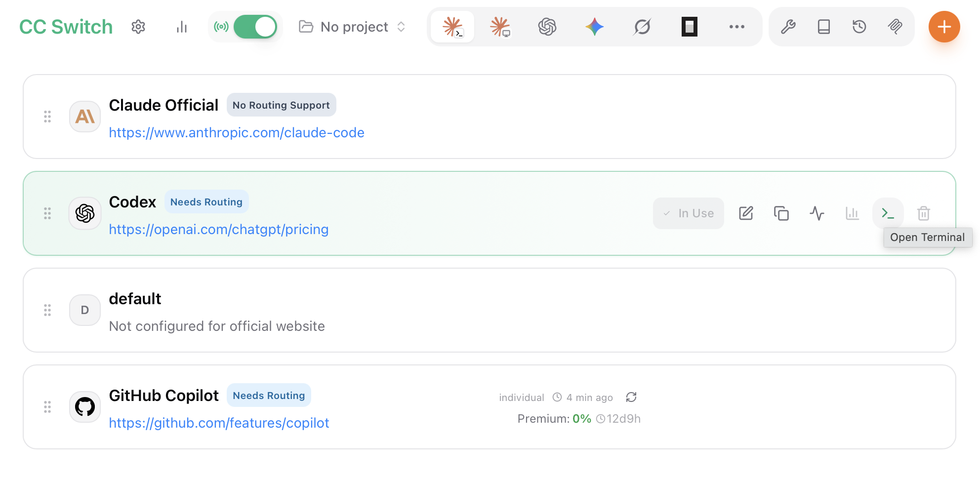The image size is (980, 479).
Task: Open the book icon in toolbar
Action: pos(824,27)
